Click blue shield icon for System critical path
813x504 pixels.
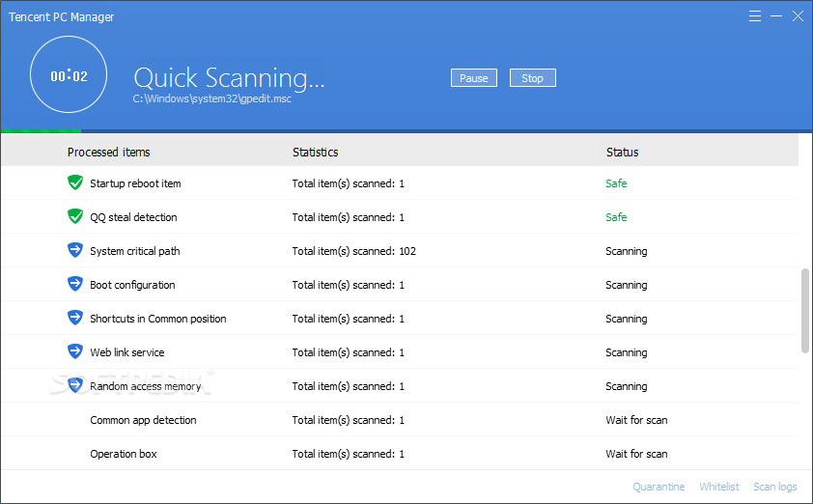point(75,250)
